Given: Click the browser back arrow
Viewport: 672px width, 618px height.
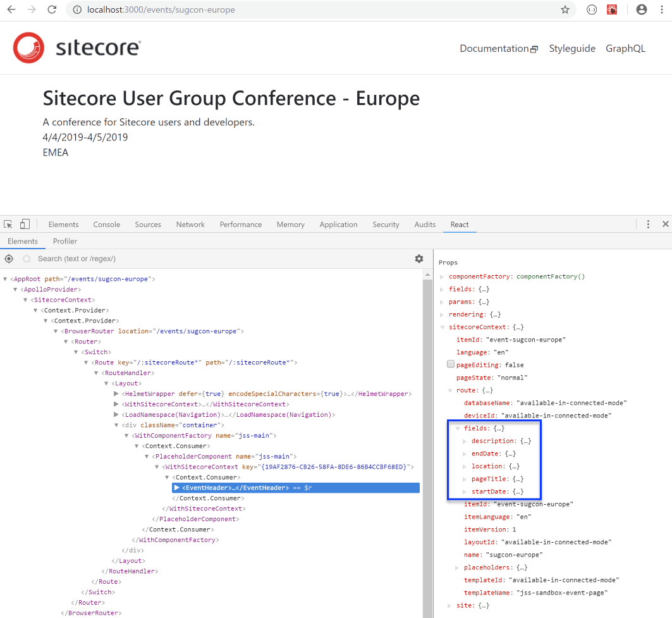Looking at the screenshot, I should tap(11, 9).
